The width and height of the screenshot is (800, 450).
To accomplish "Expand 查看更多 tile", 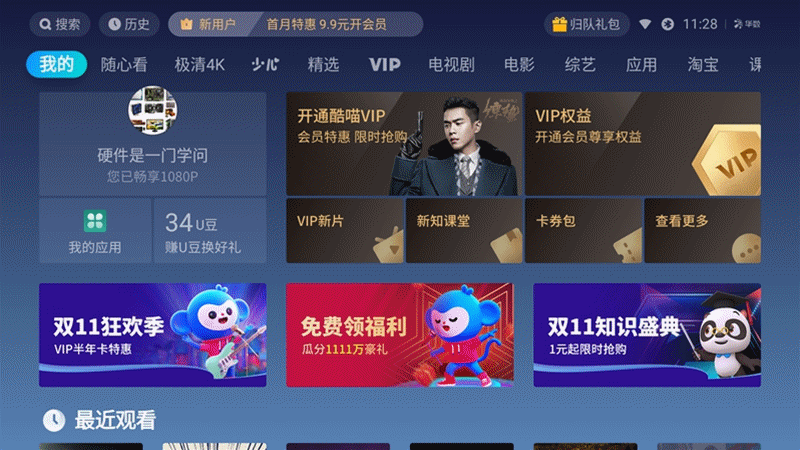I will tap(703, 231).
